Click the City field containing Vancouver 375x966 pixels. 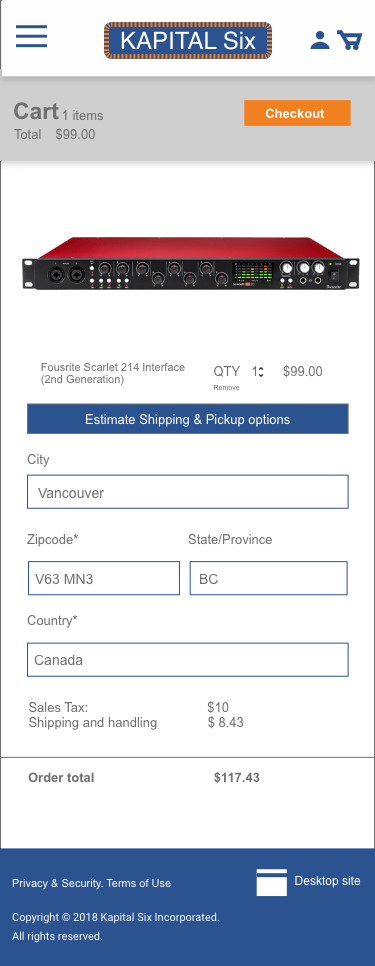click(188, 492)
